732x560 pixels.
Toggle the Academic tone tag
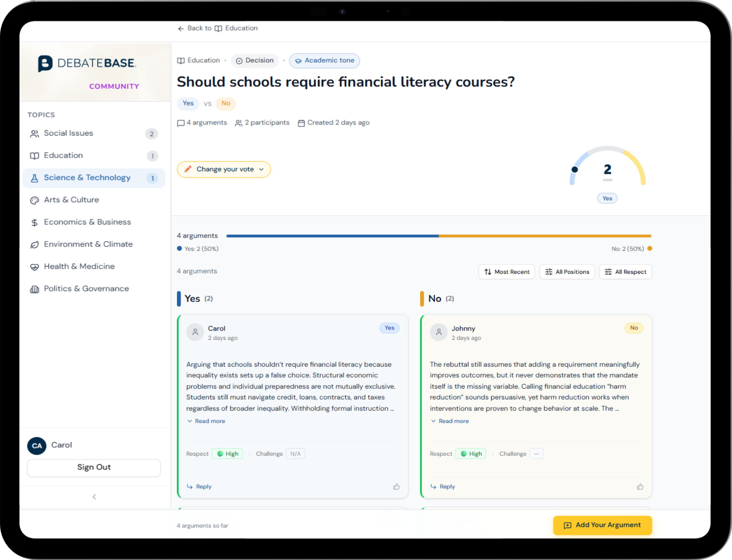click(324, 61)
